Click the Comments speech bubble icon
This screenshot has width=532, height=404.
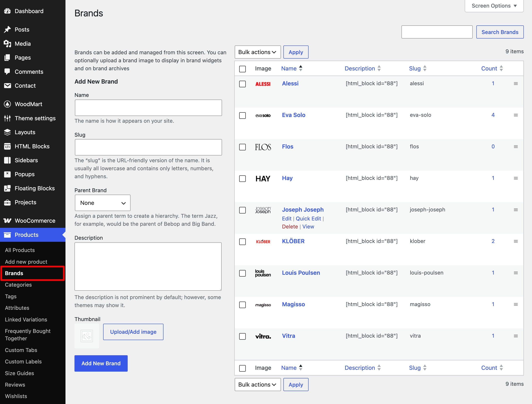click(7, 71)
